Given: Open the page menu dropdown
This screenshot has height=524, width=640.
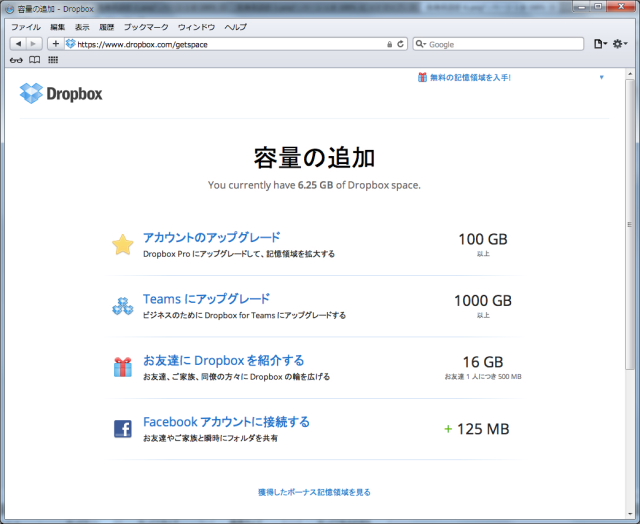Looking at the screenshot, I should [599, 44].
